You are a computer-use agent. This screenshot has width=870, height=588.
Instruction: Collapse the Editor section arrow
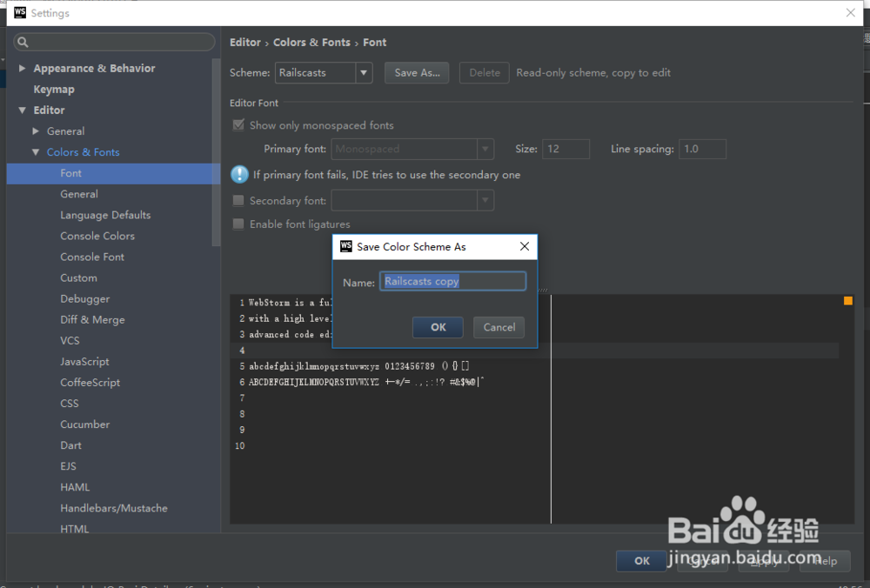[x=23, y=110]
